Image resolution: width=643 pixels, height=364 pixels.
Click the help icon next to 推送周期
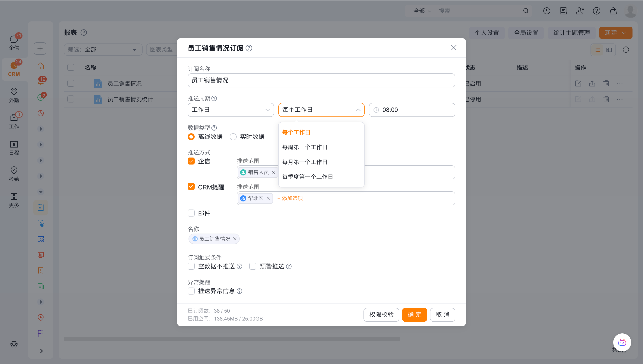(214, 99)
